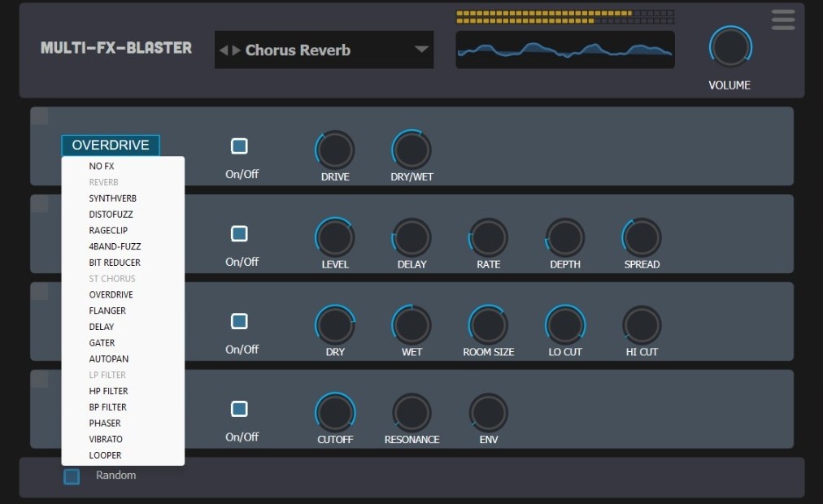Click the CUTOFF knob in the filter slot
This screenshot has height=504, width=823.
point(334,412)
